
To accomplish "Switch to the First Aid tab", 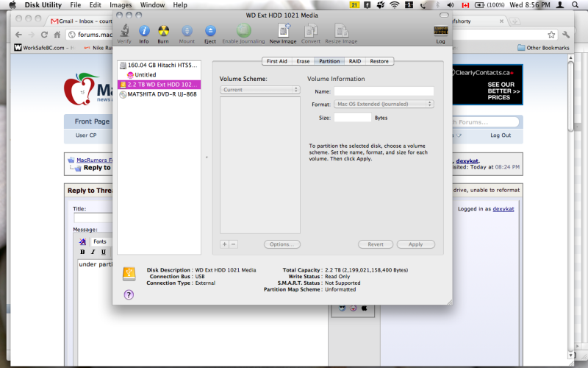I will click(x=277, y=61).
